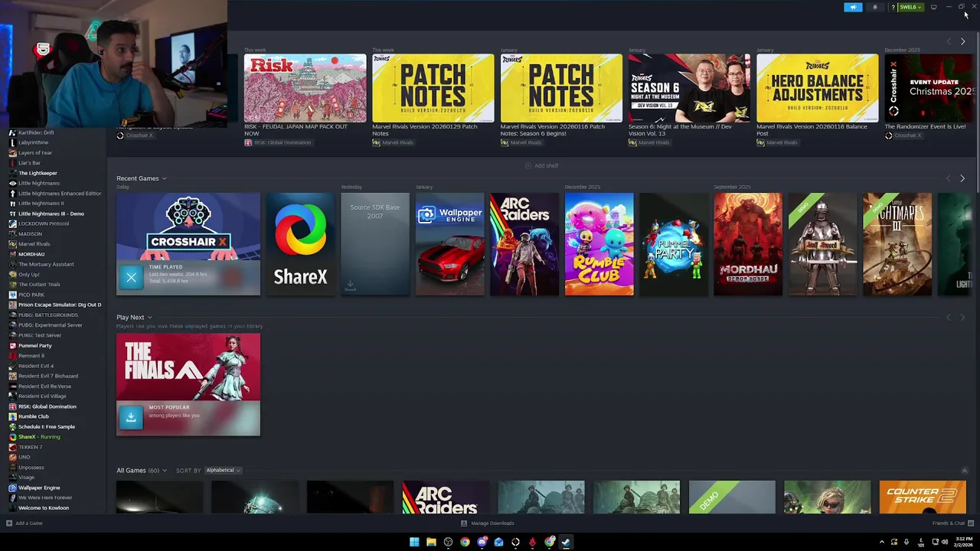The width and height of the screenshot is (980, 551).
Task: Open Manage Downloads
Action: (x=488, y=523)
